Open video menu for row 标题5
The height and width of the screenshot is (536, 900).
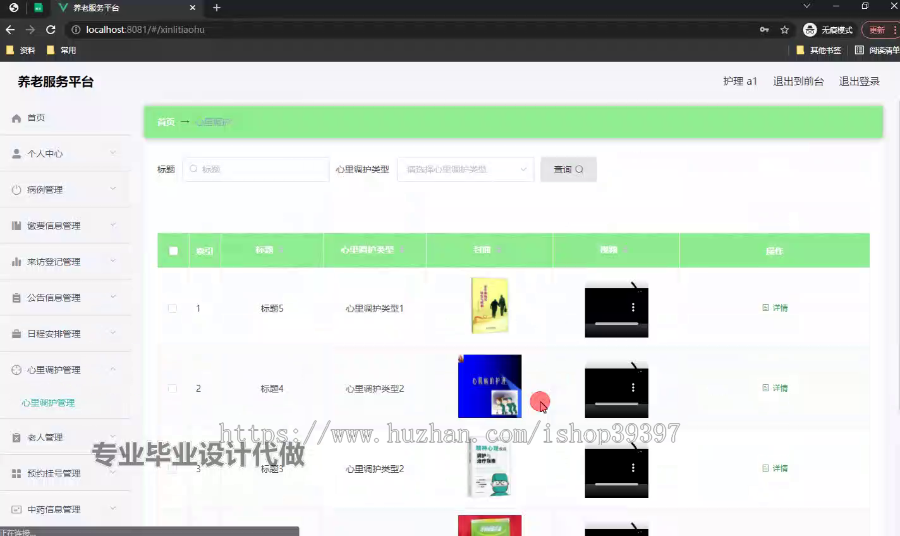click(x=633, y=308)
